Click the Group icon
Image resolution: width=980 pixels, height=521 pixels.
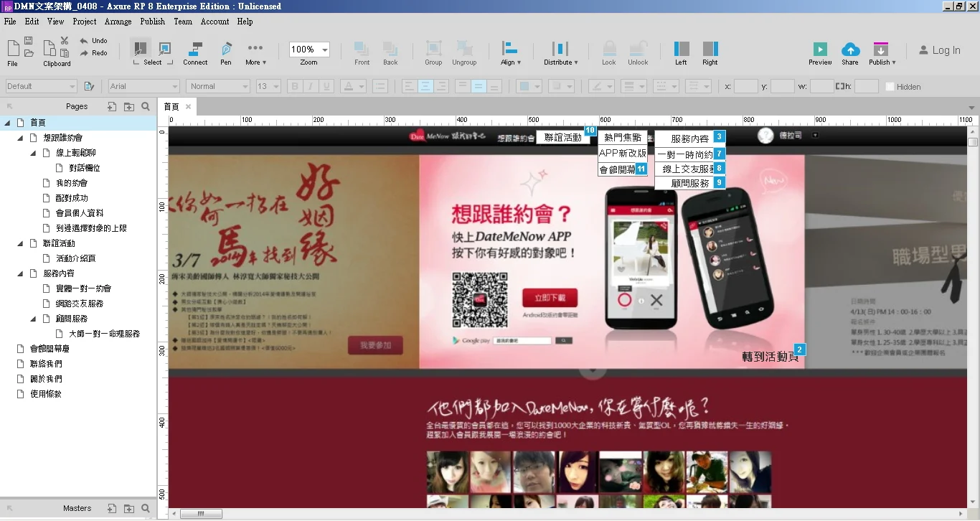click(x=433, y=49)
